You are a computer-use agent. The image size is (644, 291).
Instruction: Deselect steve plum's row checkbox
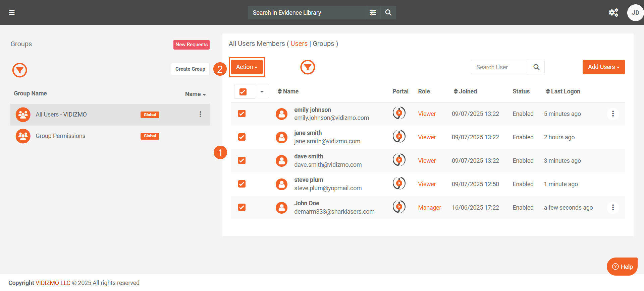[x=242, y=184]
